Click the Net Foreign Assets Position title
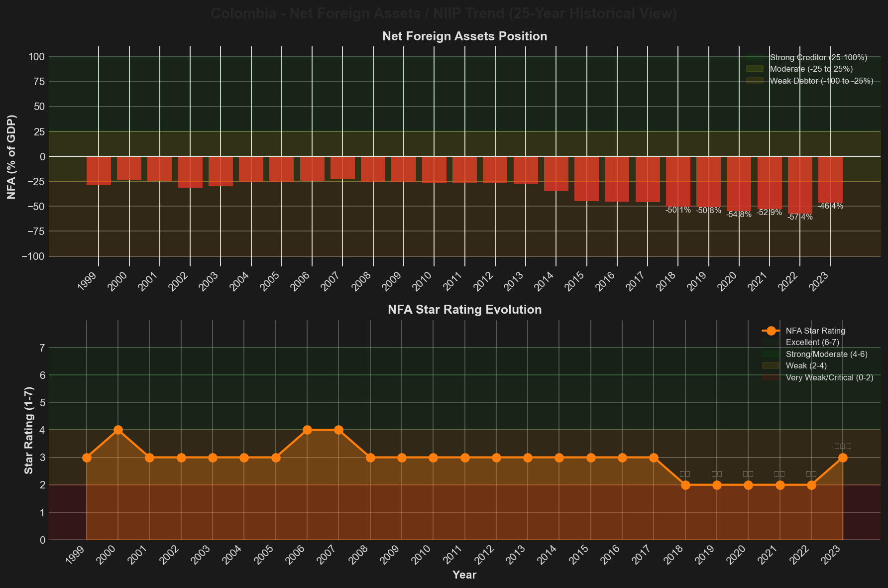 [464, 36]
